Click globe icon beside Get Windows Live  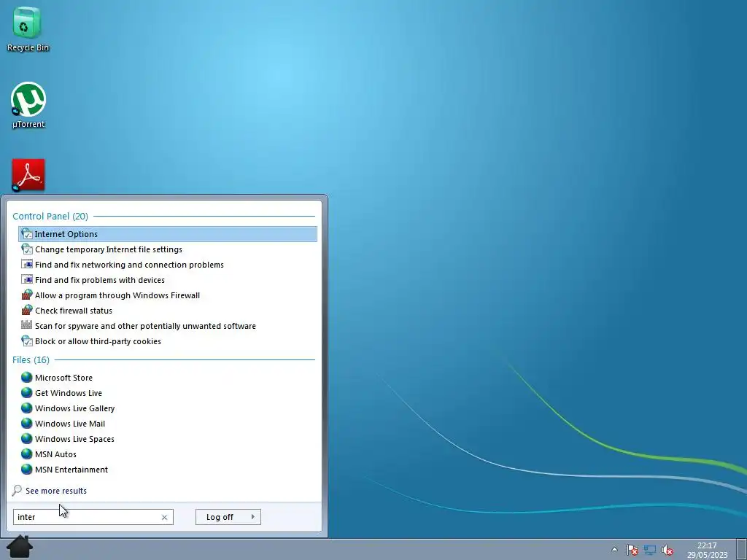27,393
